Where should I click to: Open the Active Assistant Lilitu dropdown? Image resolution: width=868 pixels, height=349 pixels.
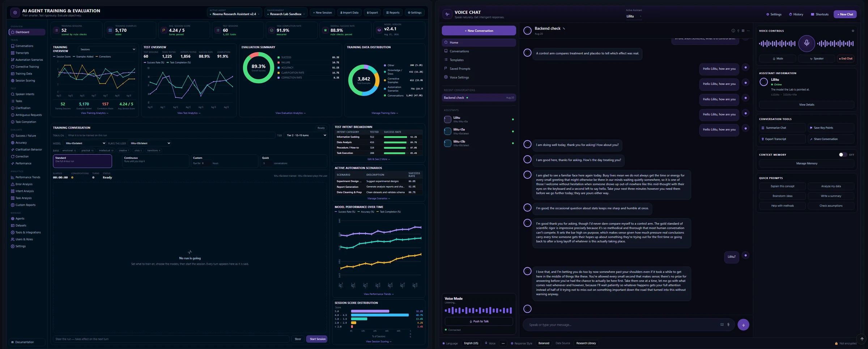634,16
